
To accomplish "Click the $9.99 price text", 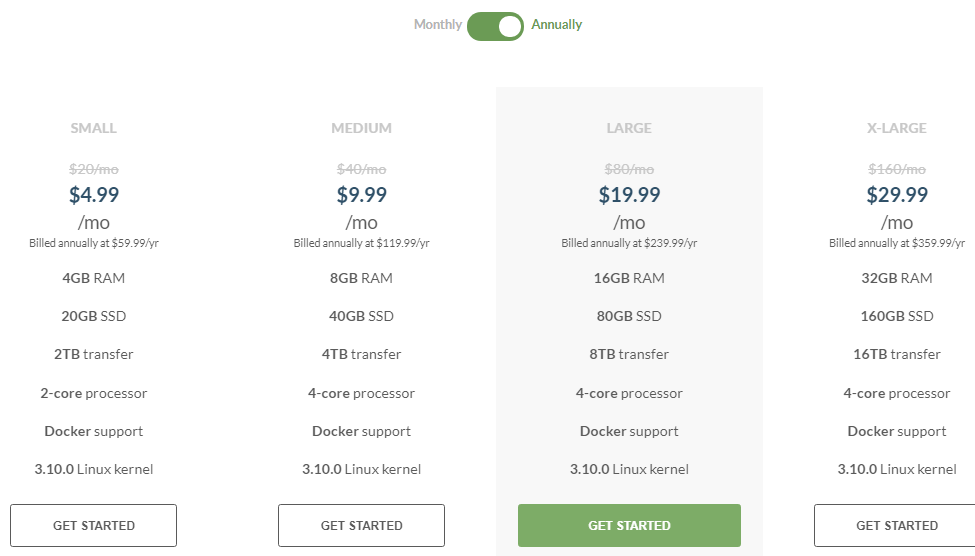I will (361, 195).
